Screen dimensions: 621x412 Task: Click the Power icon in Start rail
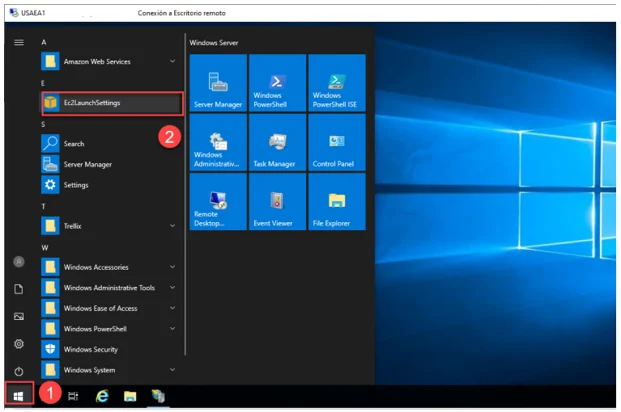19,371
